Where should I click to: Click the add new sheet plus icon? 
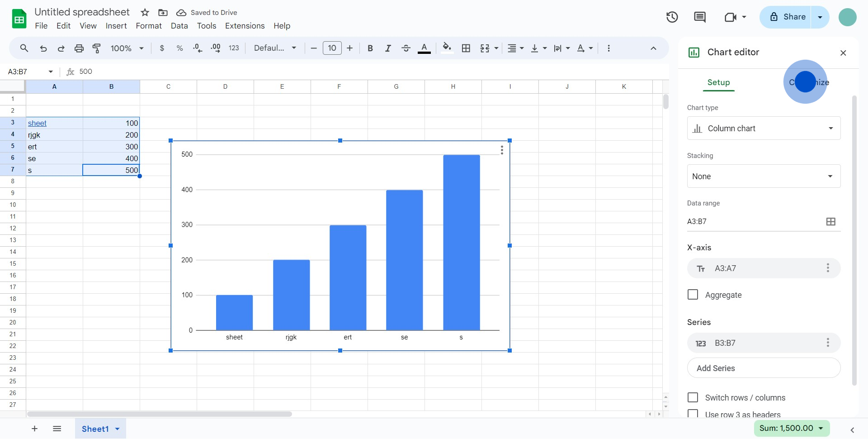point(34,429)
